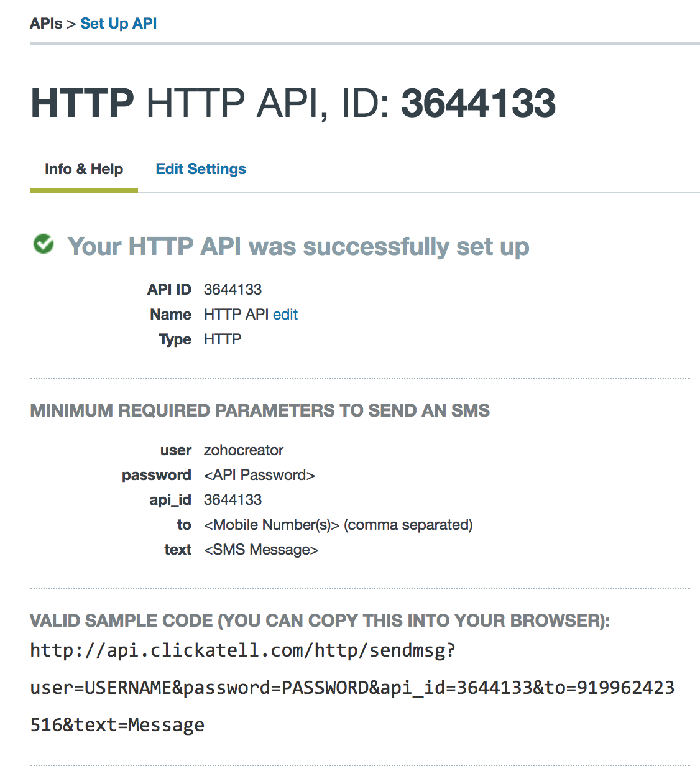Click the Type value HTTP
700x766 pixels.
click(223, 339)
